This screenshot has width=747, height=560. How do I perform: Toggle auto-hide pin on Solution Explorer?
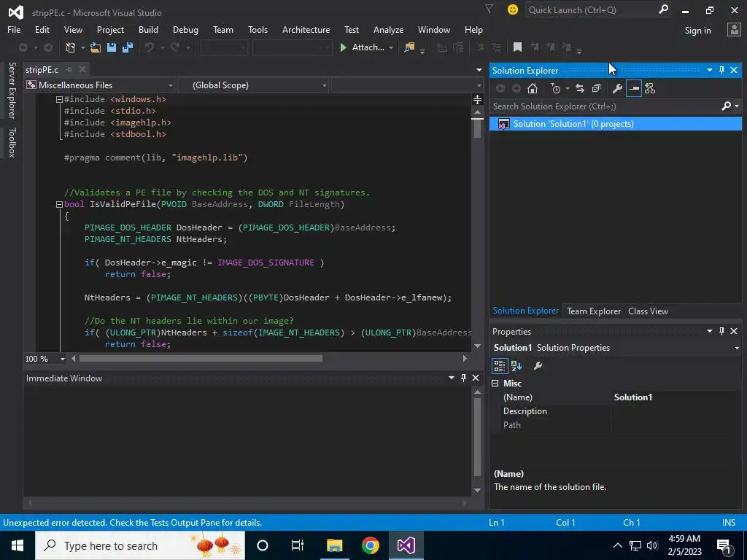(x=721, y=70)
